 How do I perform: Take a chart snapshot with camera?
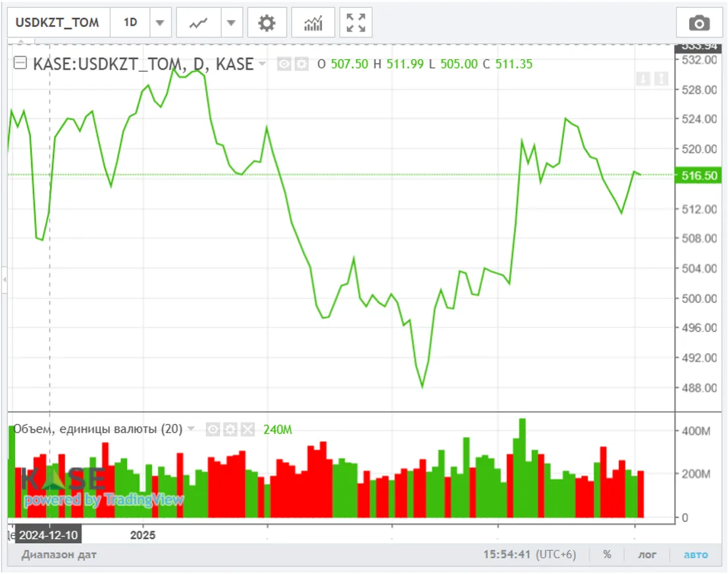(x=699, y=23)
